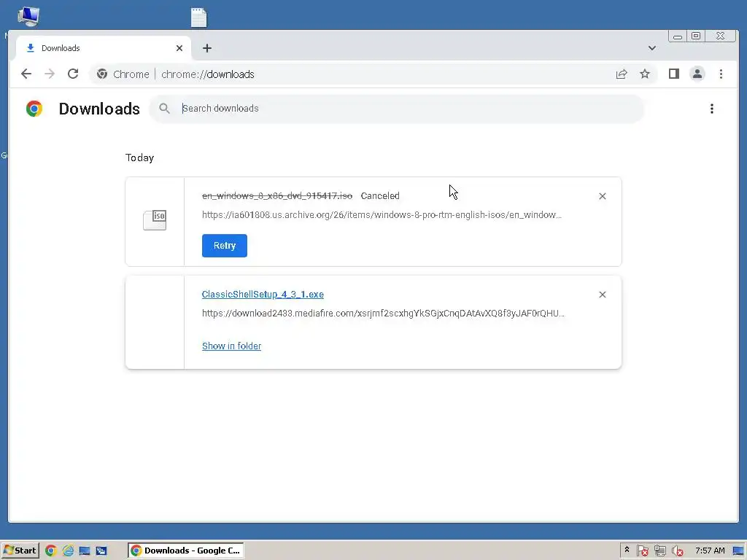Open the Windows Start menu
This screenshot has height=560, width=747.
coord(20,551)
